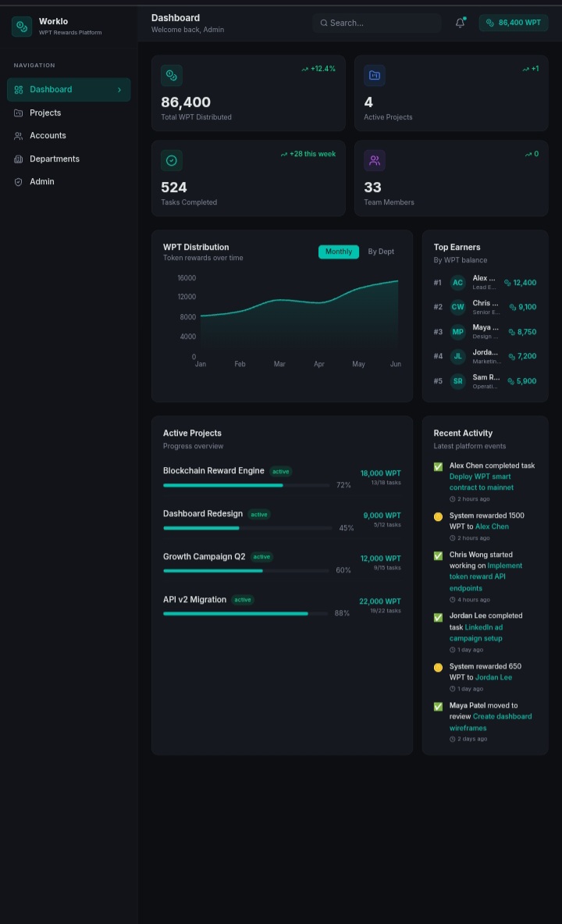
Task: Click active badge next to Blockchain Reward Engine
Action: coord(280,472)
